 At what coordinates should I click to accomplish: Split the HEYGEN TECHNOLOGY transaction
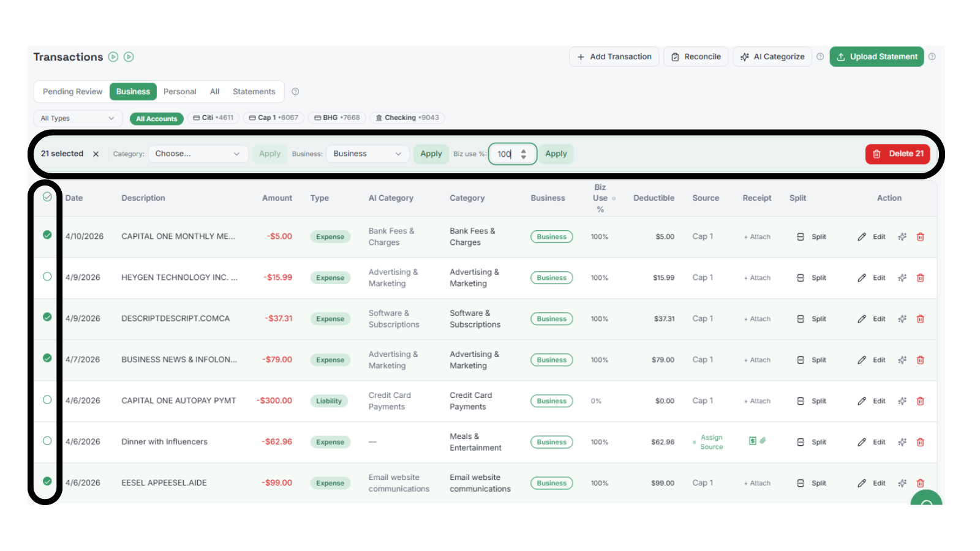pyautogui.click(x=812, y=278)
